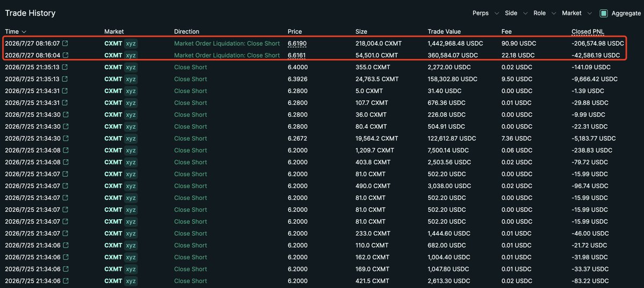This screenshot has height=288, width=644.
Task: Click xyz badge on the 19,564.2 CXMT row
Action: 130,138
